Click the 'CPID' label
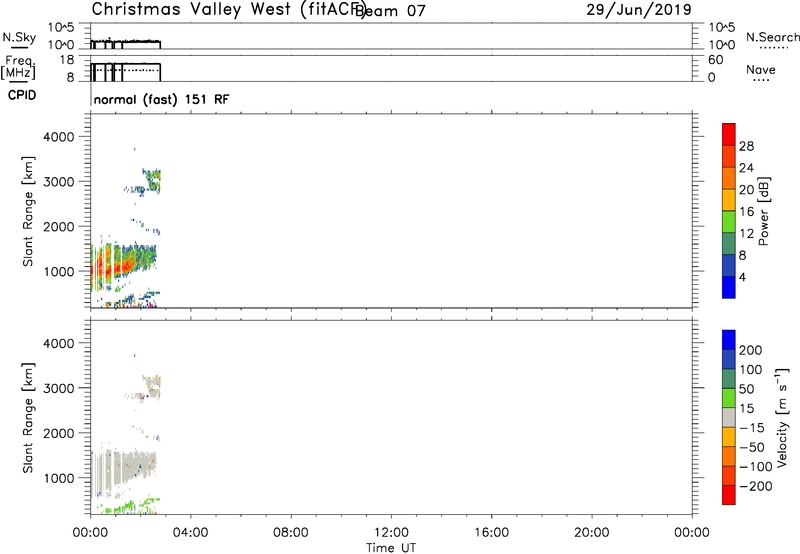Viewport: 800px width, 554px height. 22,95
